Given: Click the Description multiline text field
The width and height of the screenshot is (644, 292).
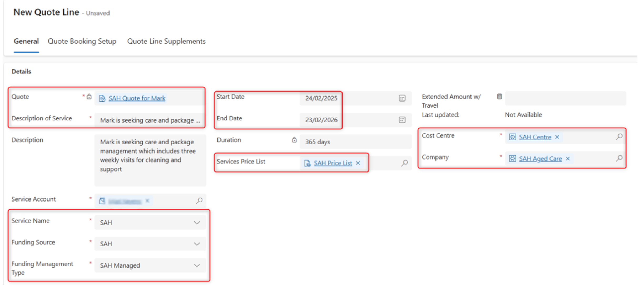Looking at the screenshot, I should pos(150,160).
